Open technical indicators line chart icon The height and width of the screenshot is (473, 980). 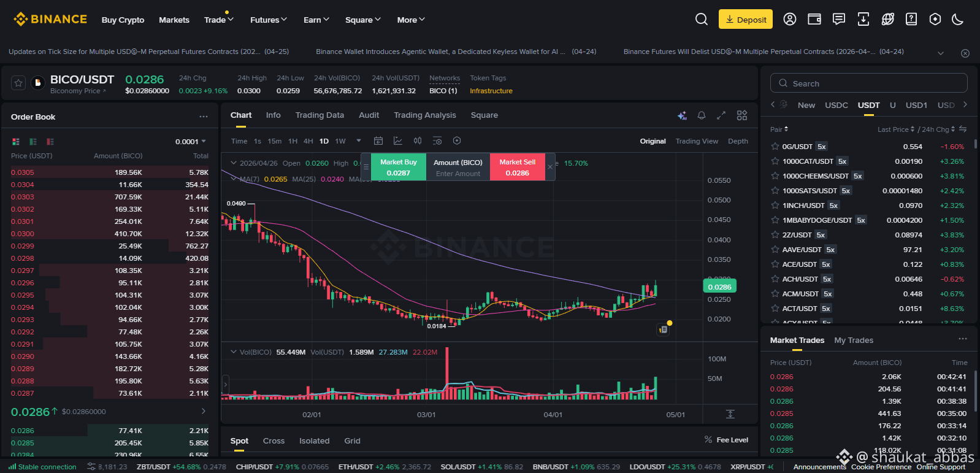(398, 141)
